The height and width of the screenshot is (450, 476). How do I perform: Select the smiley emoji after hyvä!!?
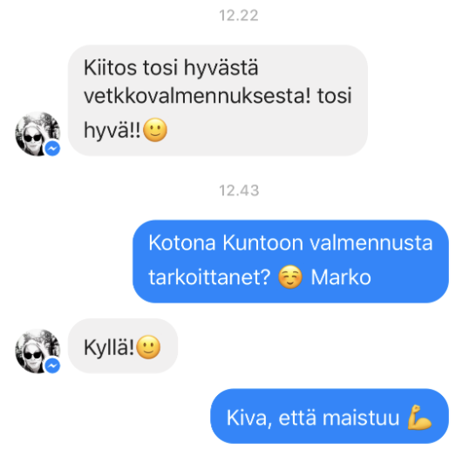pos(155,130)
